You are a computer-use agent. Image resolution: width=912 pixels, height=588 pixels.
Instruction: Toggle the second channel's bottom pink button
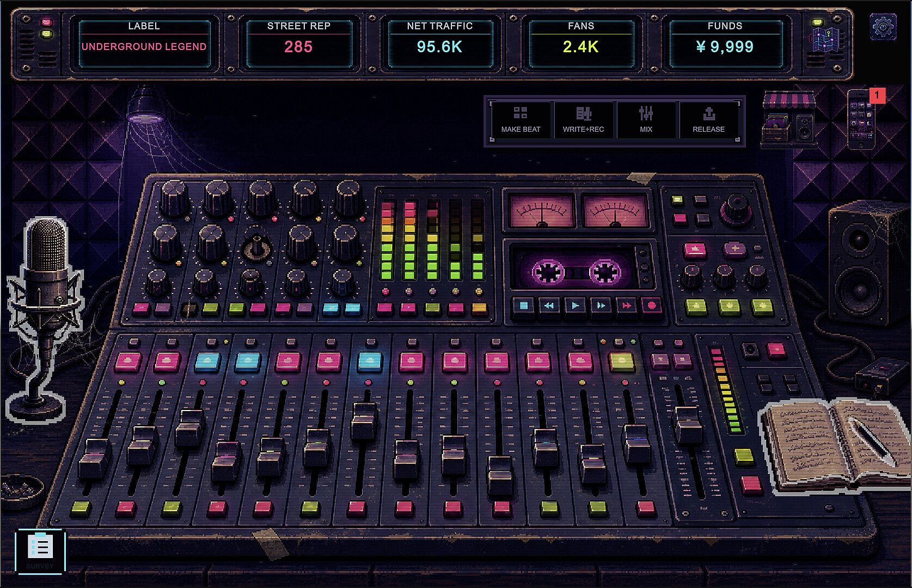point(126,509)
